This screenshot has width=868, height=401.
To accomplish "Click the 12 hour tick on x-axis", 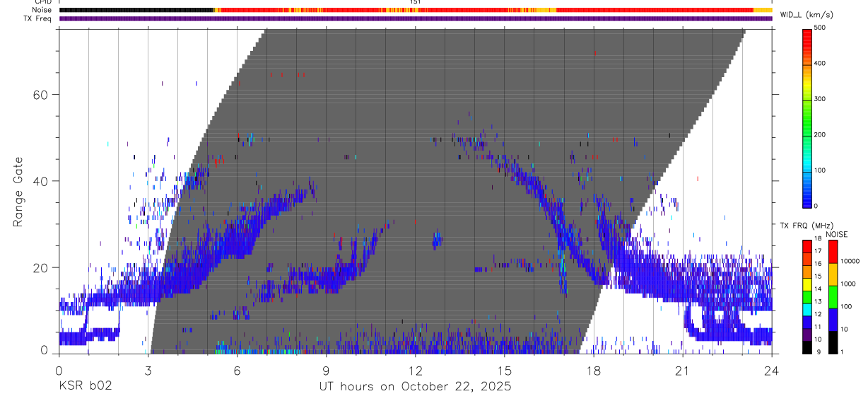I will 416,371.
